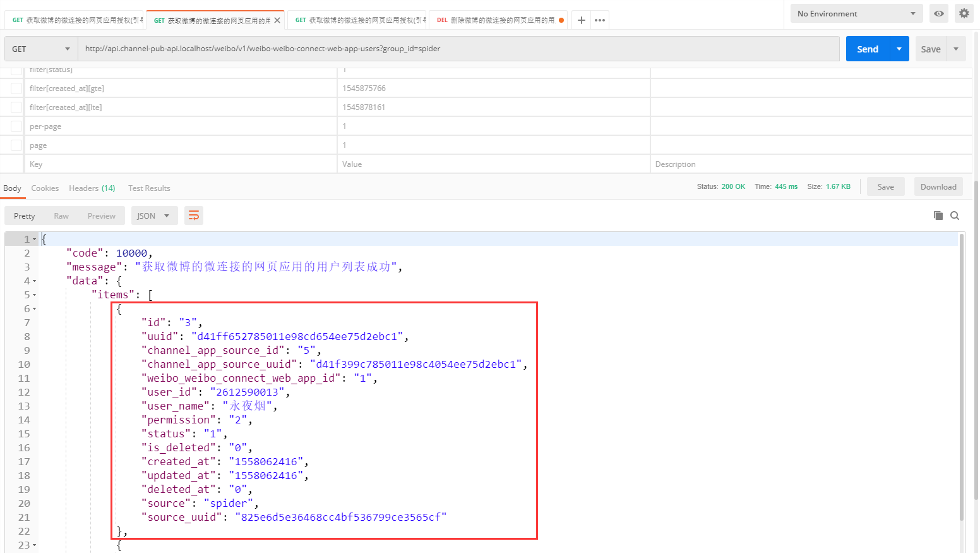The height and width of the screenshot is (553, 980).
Task: Click the blue Send button
Action: [868, 49]
